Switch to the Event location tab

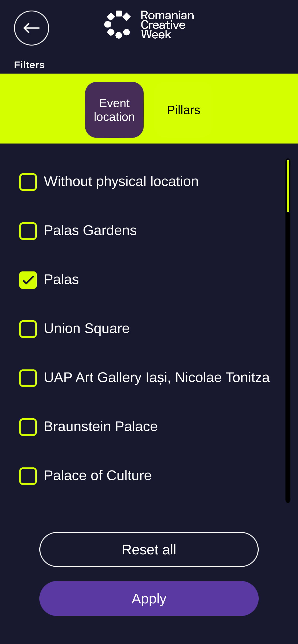click(x=114, y=110)
